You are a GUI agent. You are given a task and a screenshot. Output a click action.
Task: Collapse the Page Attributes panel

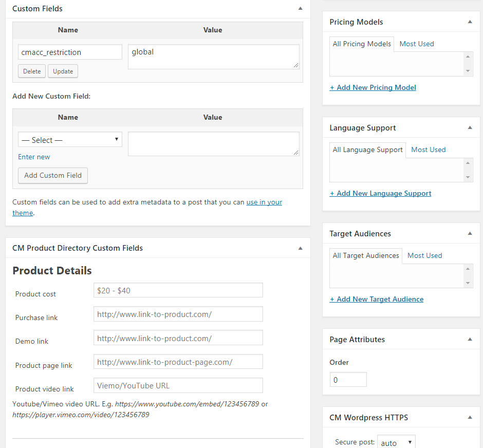pos(470,340)
